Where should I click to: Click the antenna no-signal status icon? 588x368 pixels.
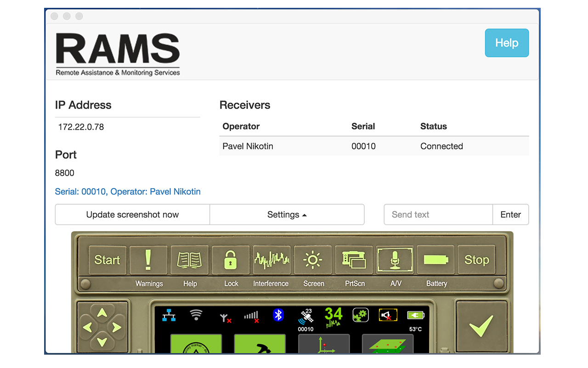coord(225,317)
